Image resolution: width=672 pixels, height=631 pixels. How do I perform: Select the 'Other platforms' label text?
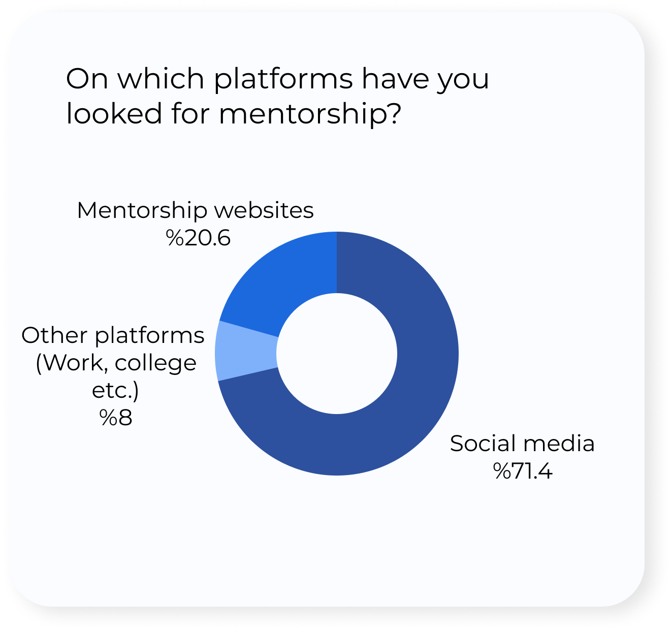[x=113, y=335]
